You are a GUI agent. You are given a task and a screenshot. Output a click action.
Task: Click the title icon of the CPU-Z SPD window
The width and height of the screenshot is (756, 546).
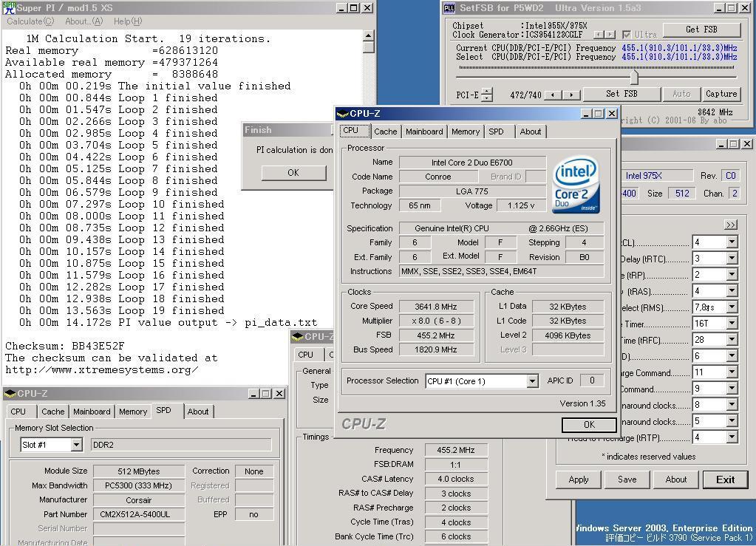pos(10,394)
